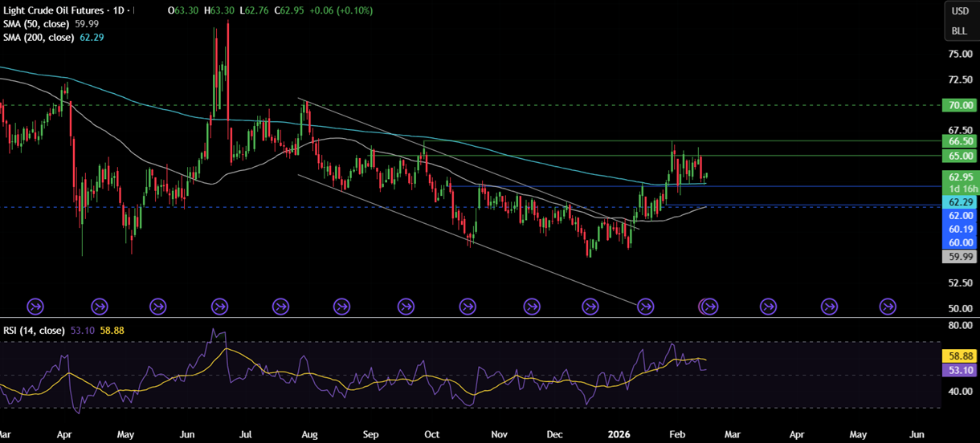Click the RSI (14, close) indicator legend
Viewport: 980px width, 443px height.
coord(34,331)
